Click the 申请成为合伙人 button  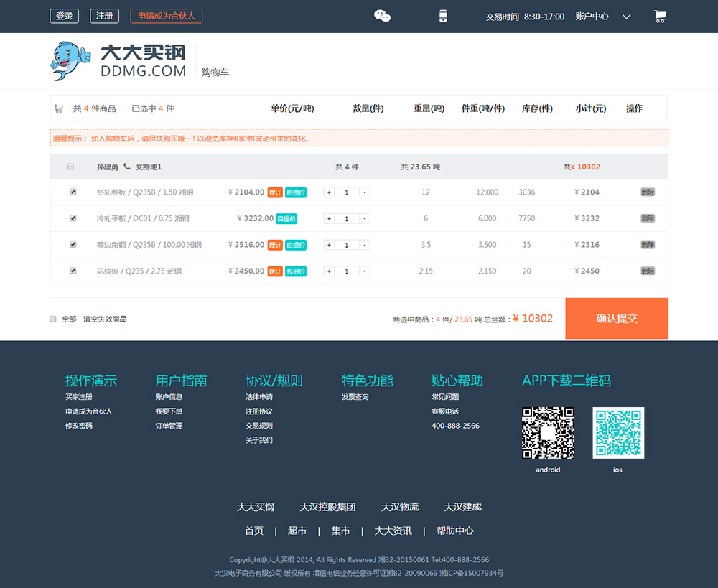pyautogui.click(x=166, y=15)
